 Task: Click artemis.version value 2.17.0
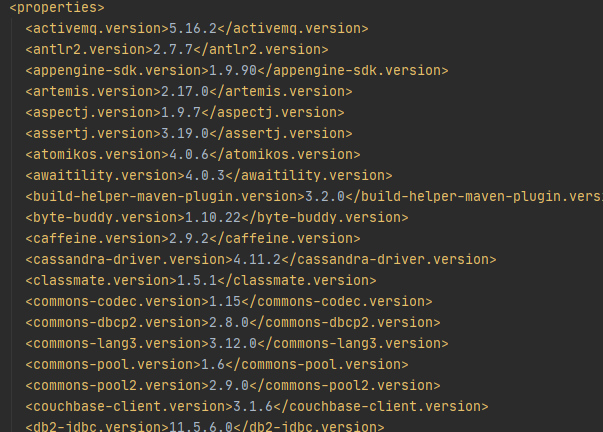click(x=185, y=91)
